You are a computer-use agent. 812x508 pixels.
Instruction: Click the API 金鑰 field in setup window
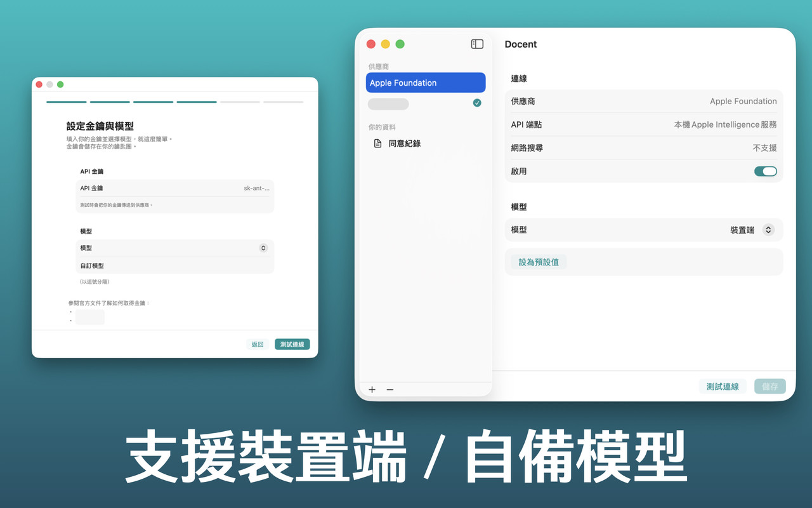(x=174, y=188)
